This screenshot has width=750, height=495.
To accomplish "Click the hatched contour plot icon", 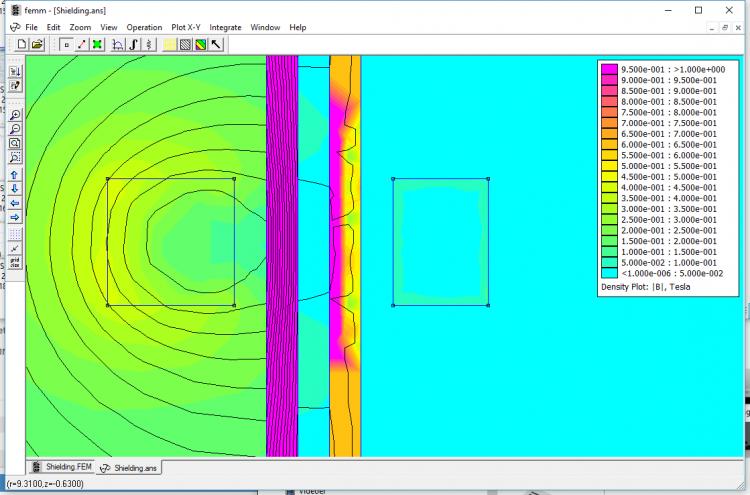I will point(185,45).
